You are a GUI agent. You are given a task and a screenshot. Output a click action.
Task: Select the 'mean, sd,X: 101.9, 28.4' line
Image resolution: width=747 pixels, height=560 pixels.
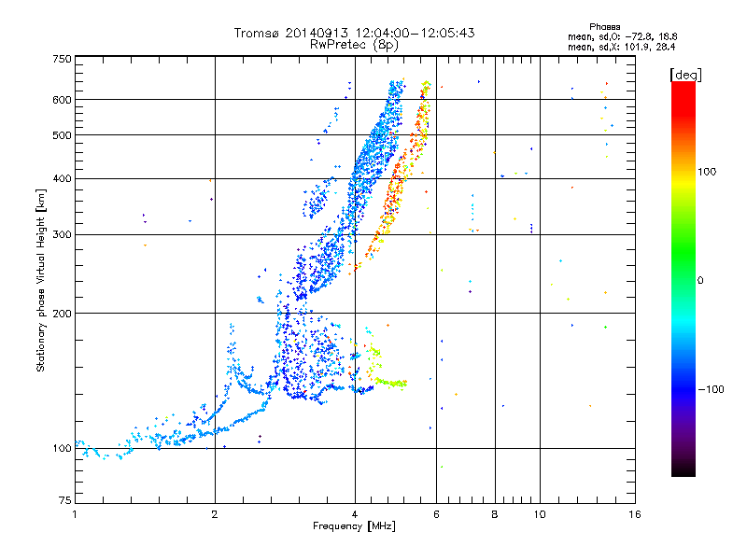621,47
